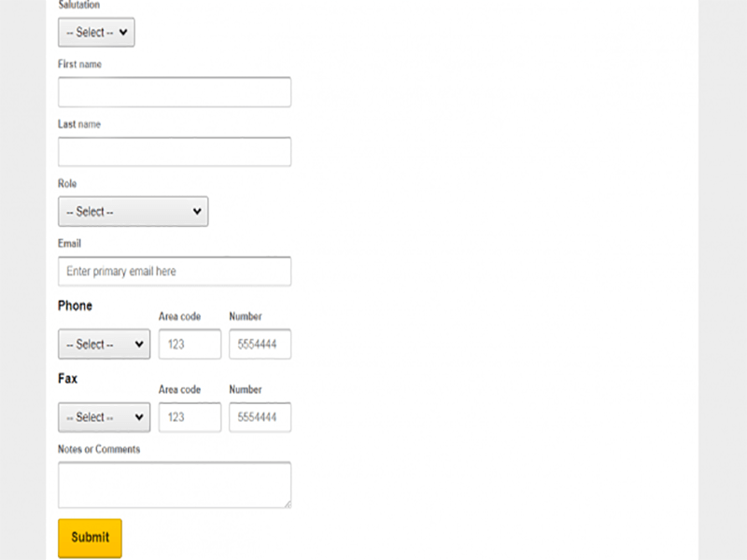Click the Phone area code field
Screen dimensions: 747x560
[x=190, y=344]
